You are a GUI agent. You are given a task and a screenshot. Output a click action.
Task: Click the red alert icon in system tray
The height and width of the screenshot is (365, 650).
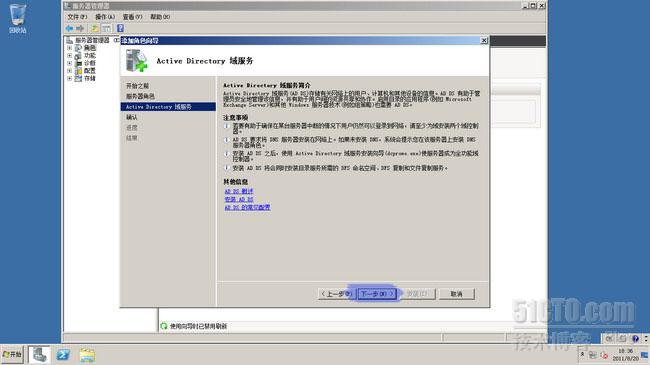pos(604,355)
